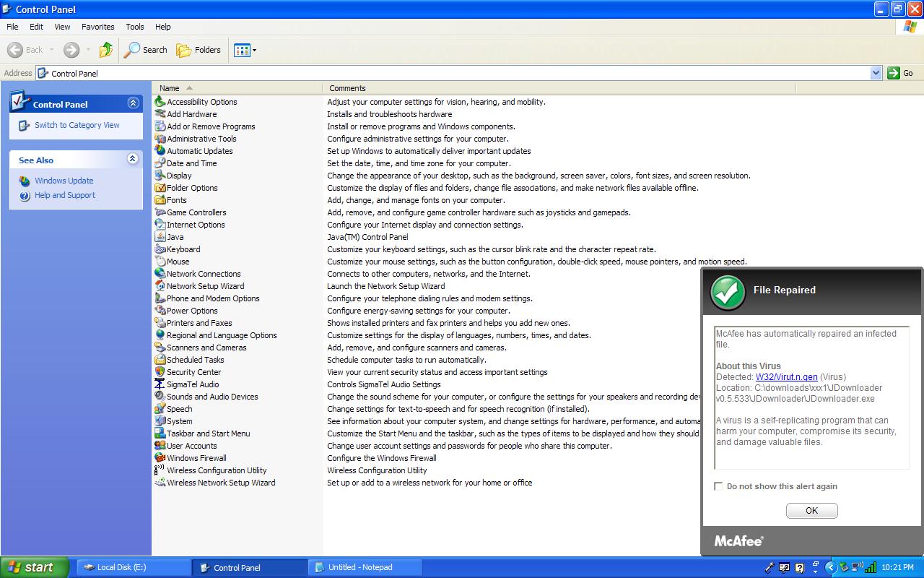Open Add or Remove Programs icon
Screen dimensions: 924x578
(160, 126)
